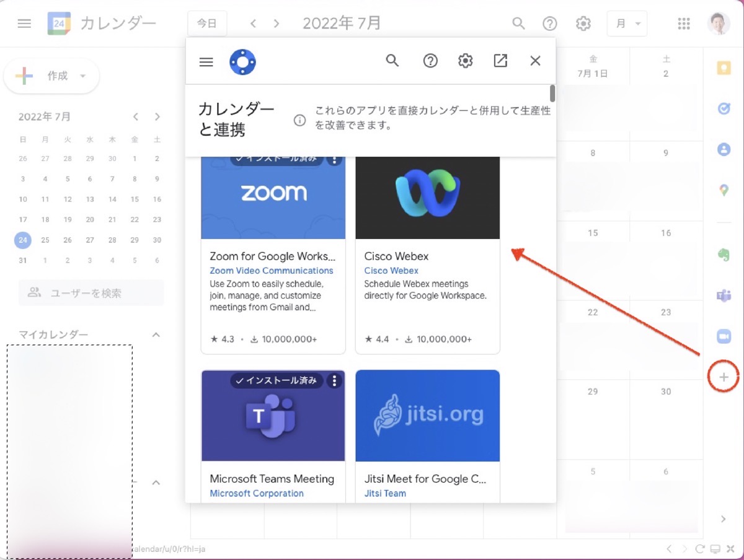Screen dimensions: 744x560
Task: Open the account profile avatar
Action: tap(719, 24)
